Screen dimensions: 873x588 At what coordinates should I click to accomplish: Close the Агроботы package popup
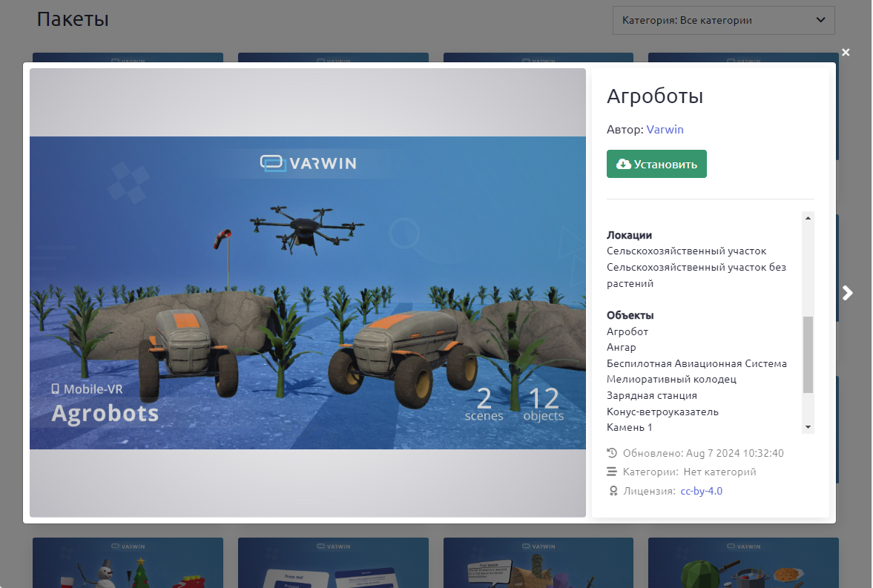pos(846,53)
